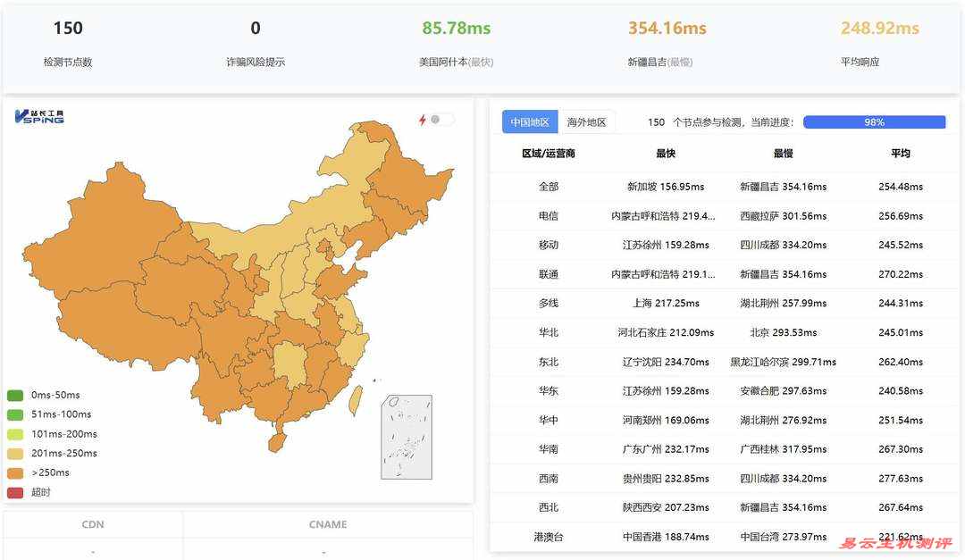This screenshot has height=560, width=965.
Task: Click 陕西西安 207.23ms cell
Action: tap(666, 507)
